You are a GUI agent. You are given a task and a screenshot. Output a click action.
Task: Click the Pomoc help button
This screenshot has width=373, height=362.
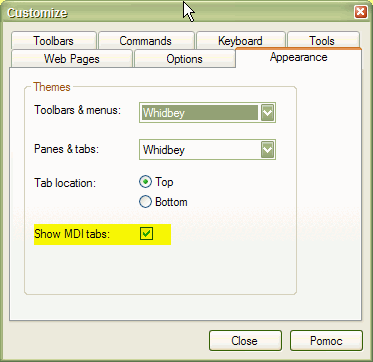326,341
